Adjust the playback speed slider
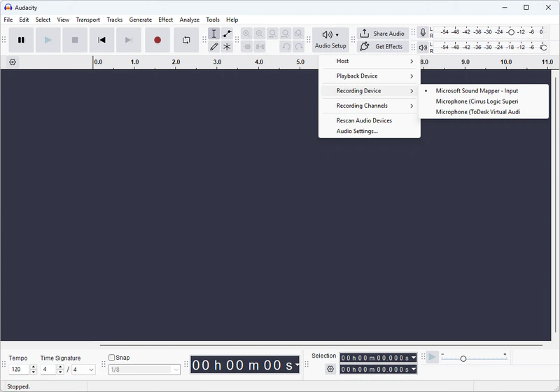The height and width of the screenshot is (392, 560). coord(463,358)
